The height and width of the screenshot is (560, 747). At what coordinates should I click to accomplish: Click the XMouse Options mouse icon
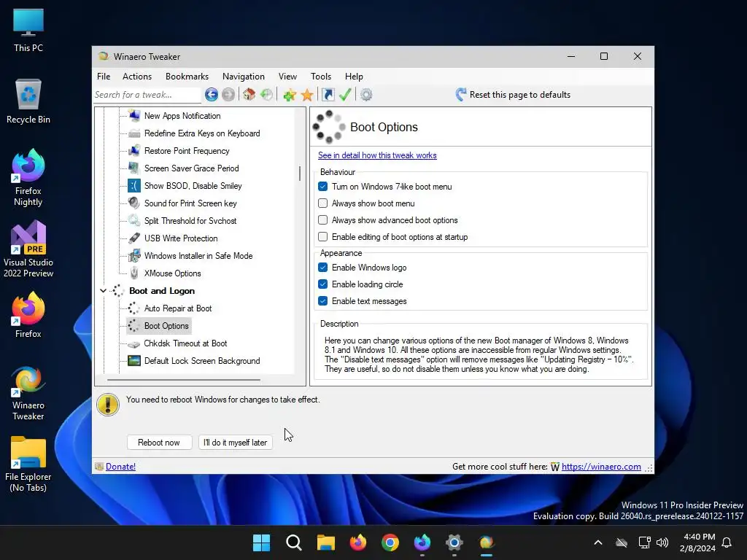134,273
